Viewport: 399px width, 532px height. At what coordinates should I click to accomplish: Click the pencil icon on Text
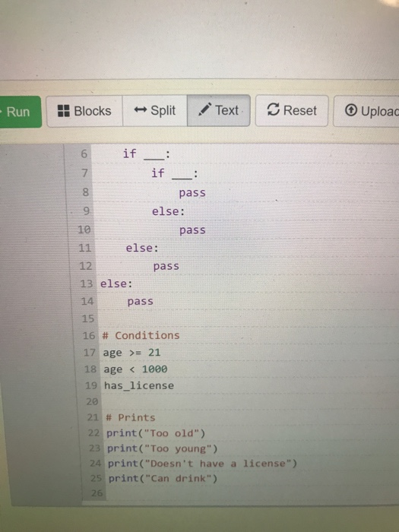205,109
